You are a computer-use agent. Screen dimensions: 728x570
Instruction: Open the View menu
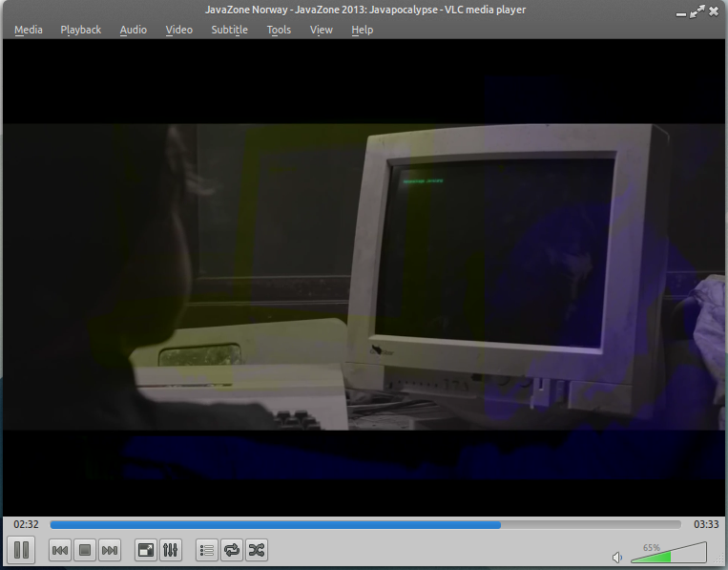click(322, 30)
